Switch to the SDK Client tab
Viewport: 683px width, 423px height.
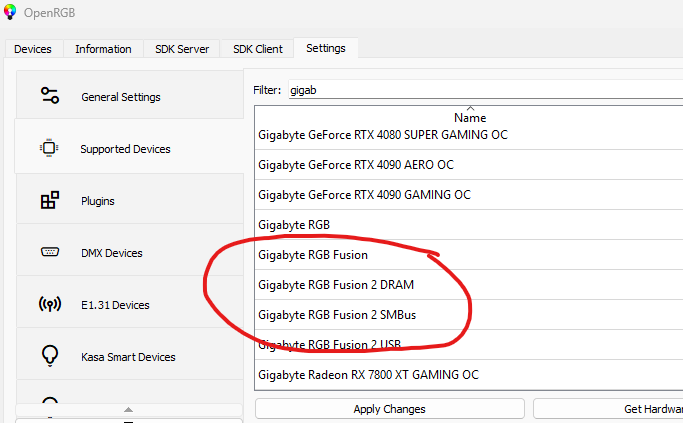[x=257, y=49]
